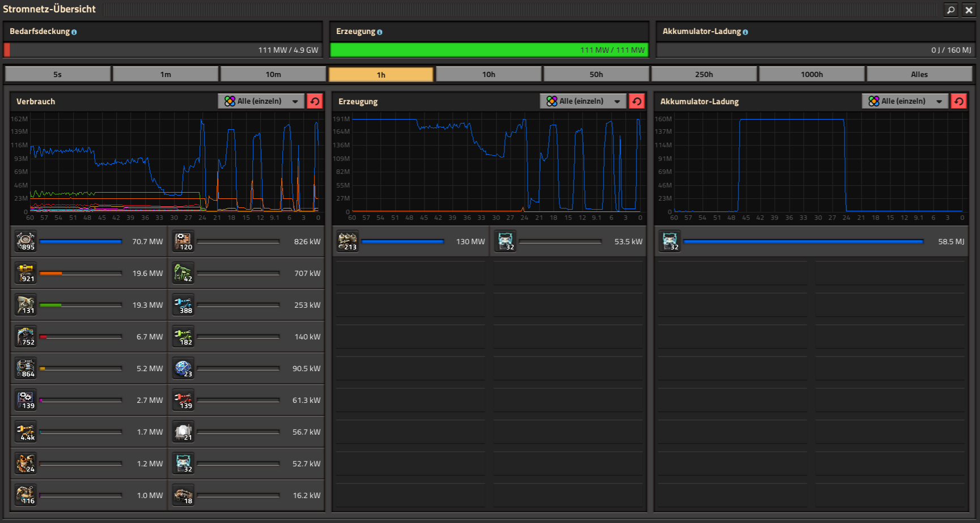Click the yellow inserter icon with count 4.4k
The image size is (980, 523).
pyautogui.click(x=26, y=432)
